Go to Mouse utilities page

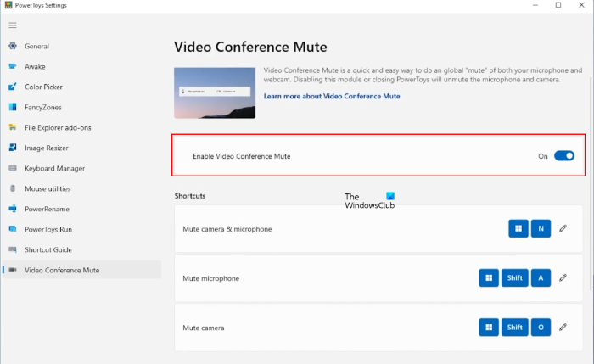[48, 189]
